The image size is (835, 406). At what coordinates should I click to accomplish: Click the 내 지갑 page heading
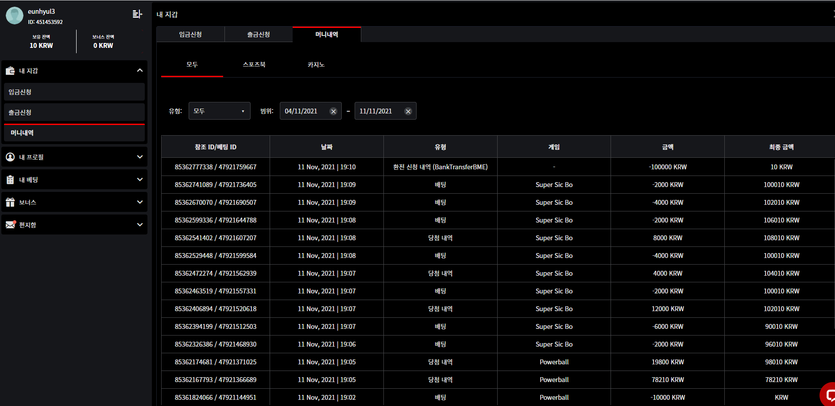point(167,14)
